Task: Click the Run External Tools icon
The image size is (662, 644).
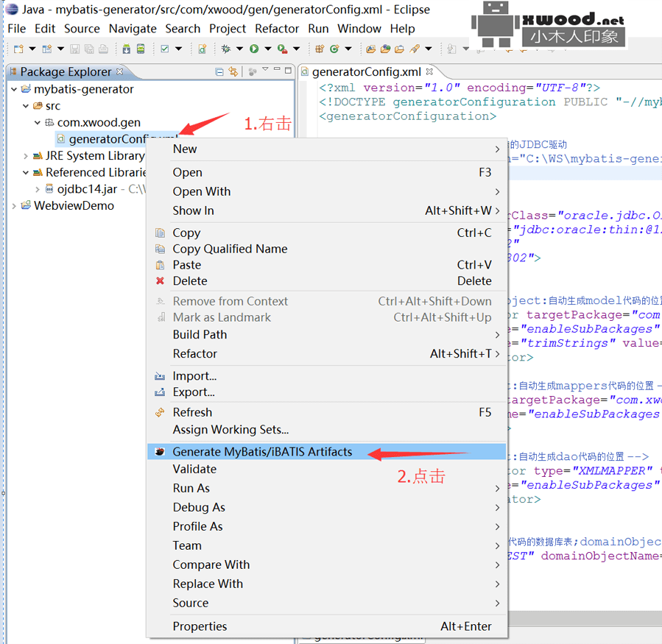Action: [283, 49]
